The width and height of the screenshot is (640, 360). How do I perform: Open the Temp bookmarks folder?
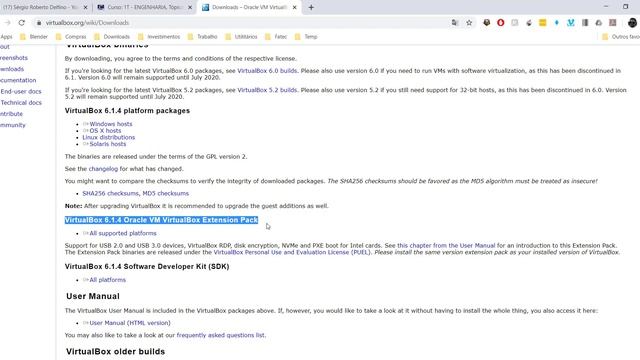point(306,37)
